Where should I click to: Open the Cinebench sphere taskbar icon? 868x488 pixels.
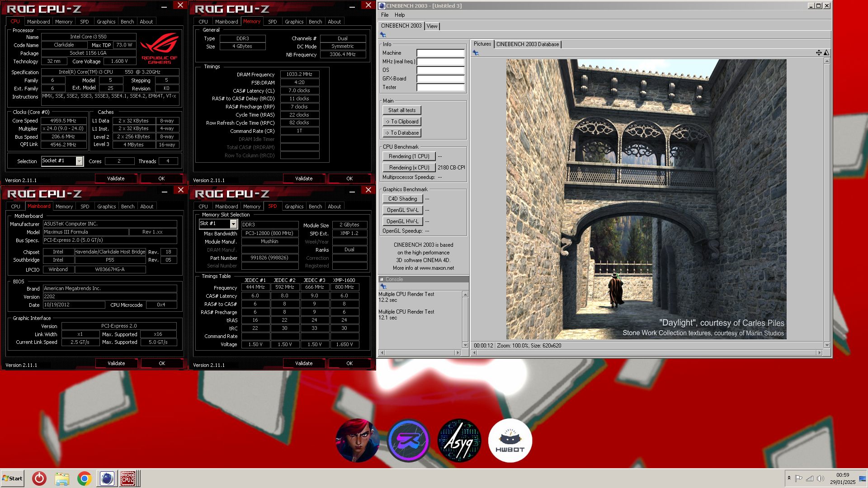click(x=107, y=479)
